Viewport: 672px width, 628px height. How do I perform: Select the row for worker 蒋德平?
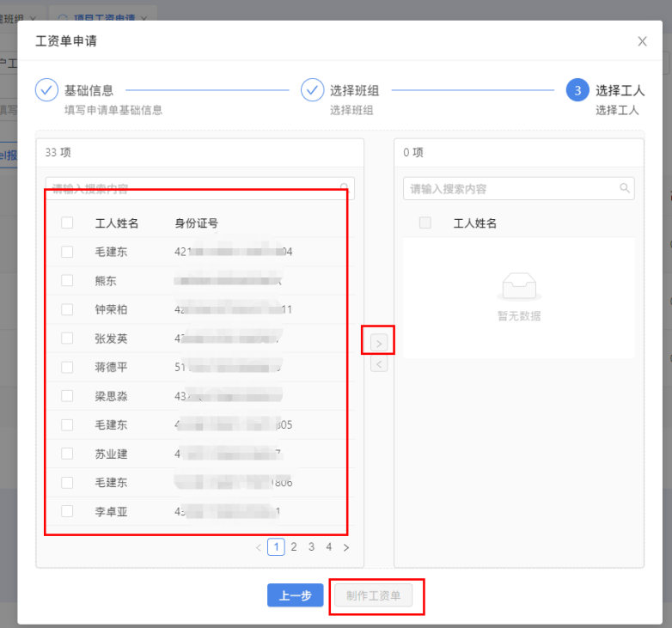point(112,367)
